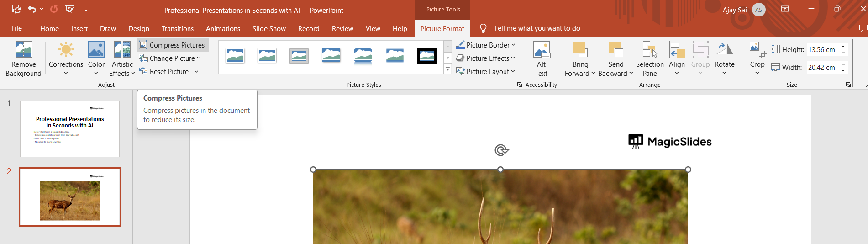Switch to the Record tab
This screenshot has height=244, width=868.
(309, 28)
